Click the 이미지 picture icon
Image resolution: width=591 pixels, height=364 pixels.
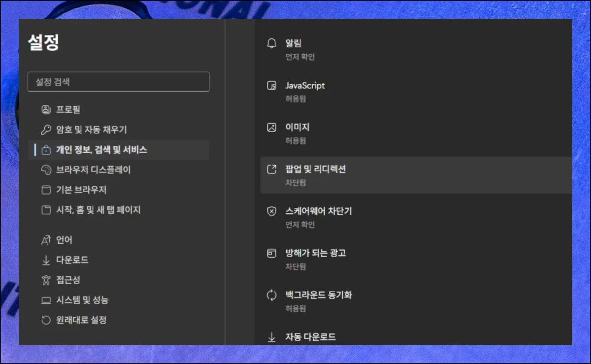click(271, 128)
